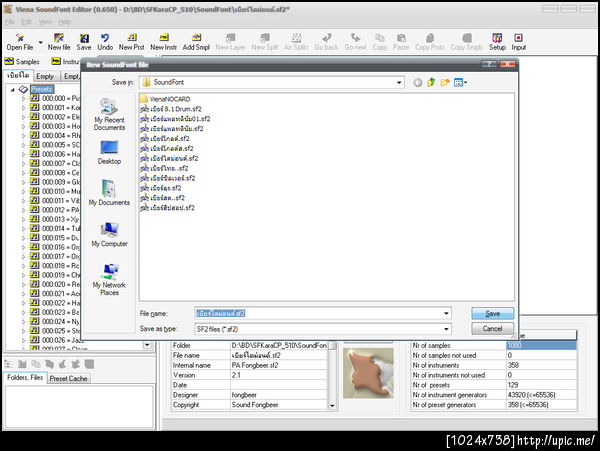Open the Setup toolbar icon
Viewport: 600px width, 451px height.
(497, 42)
